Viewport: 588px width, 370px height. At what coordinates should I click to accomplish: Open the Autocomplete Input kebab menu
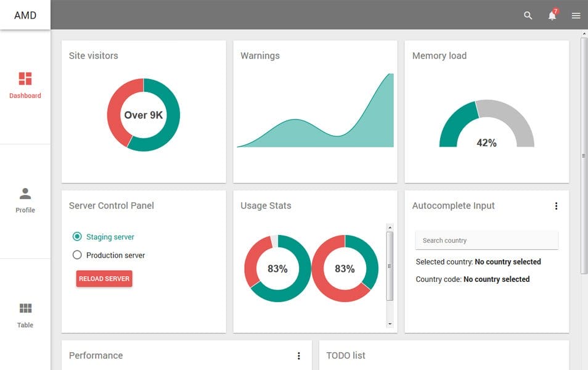coord(557,205)
